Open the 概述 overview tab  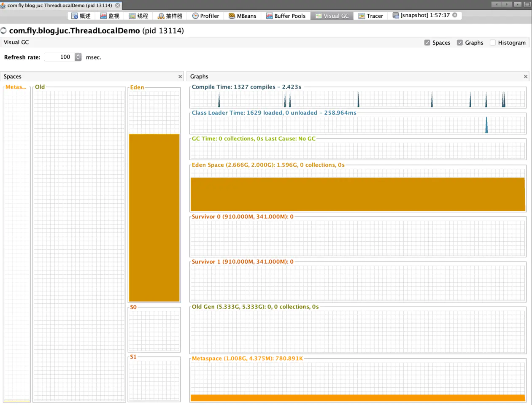click(x=81, y=16)
